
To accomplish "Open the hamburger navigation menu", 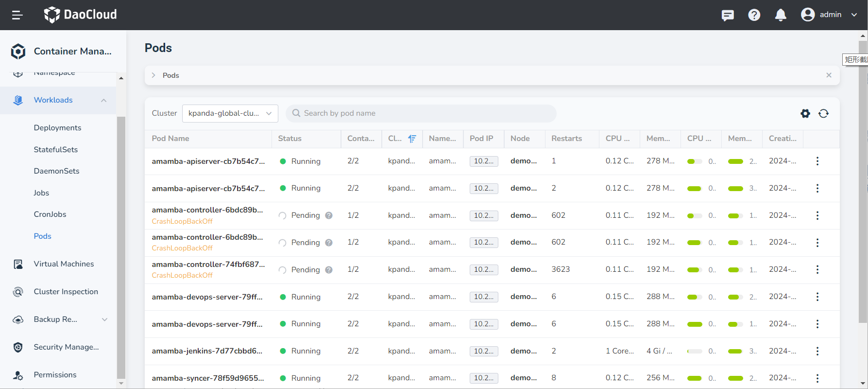I will (x=17, y=15).
